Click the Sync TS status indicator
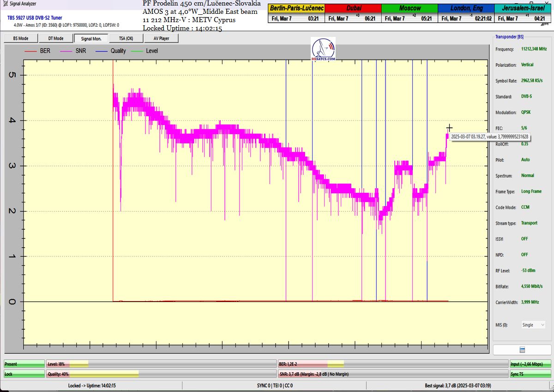554x392 pixels. coord(530,374)
